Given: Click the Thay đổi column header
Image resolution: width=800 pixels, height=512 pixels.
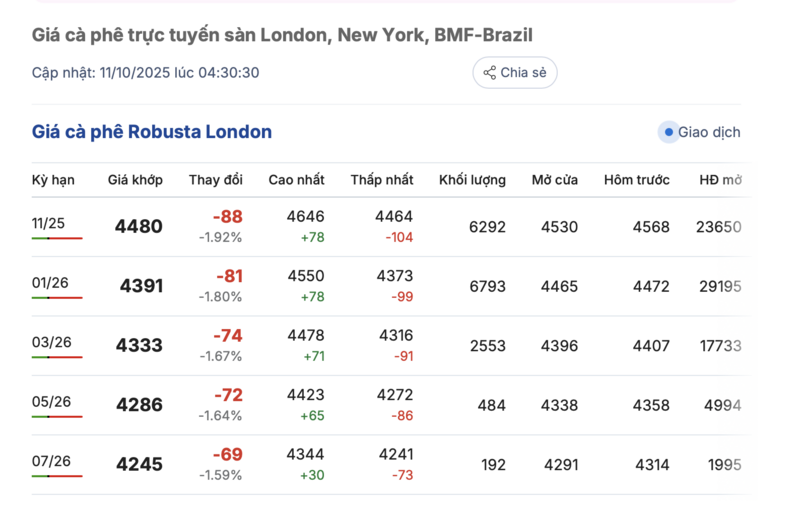Looking at the screenshot, I should tap(216, 180).
